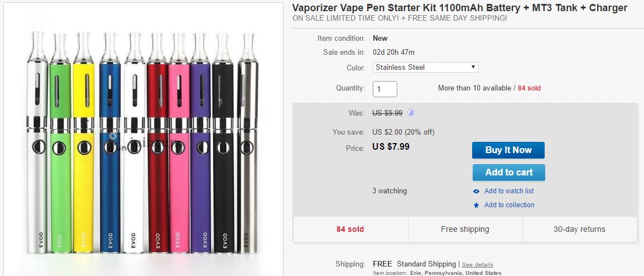This screenshot has height=276, width=644.
Task: Select the Free shipping cell in info bar
Action: tap(465, 229)
